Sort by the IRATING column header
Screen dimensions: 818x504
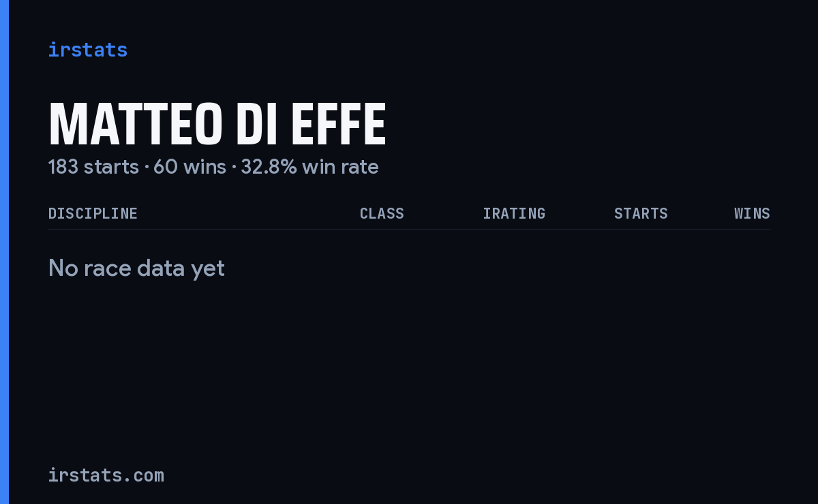tap(514, 213)
